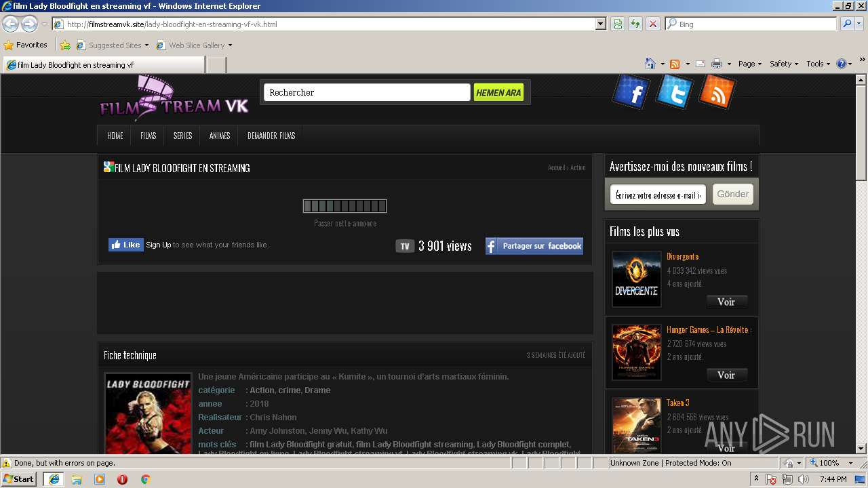Image resolution: width=868 pixels, height=488 pixels.
Task: Click the Print toolbar icon
Action: pos(717,64)
